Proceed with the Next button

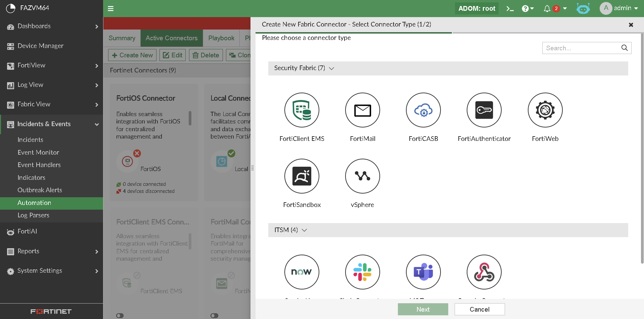423,309
